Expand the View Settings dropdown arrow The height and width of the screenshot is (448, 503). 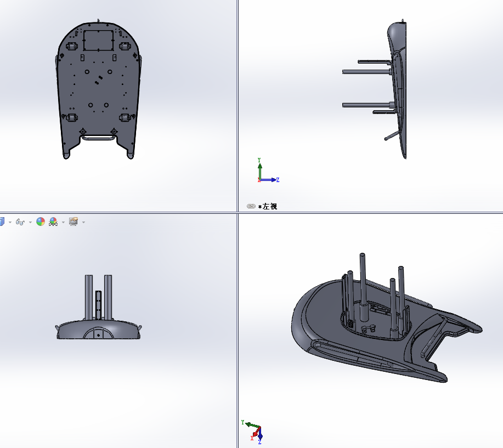coord(83,222)
